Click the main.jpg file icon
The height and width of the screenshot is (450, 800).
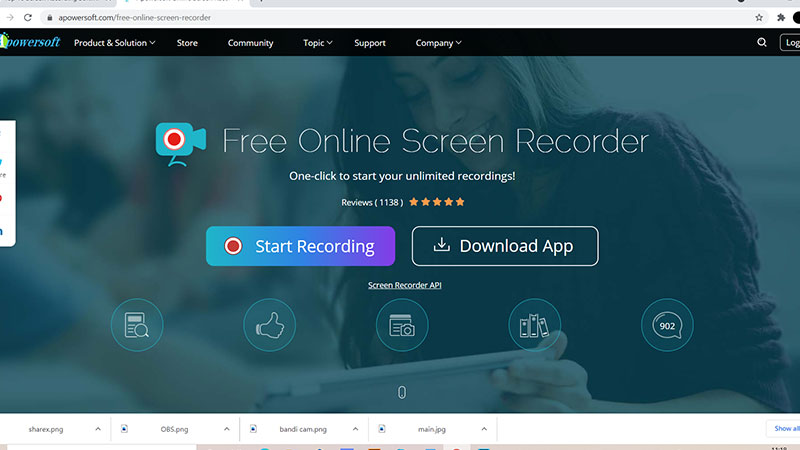coord(382,429)
